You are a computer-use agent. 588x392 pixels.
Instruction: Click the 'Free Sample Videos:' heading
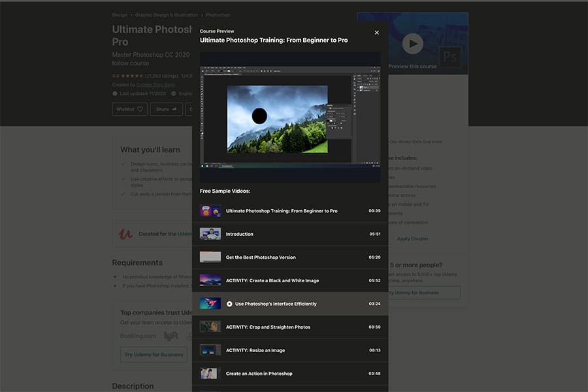[x=225, y=191]
